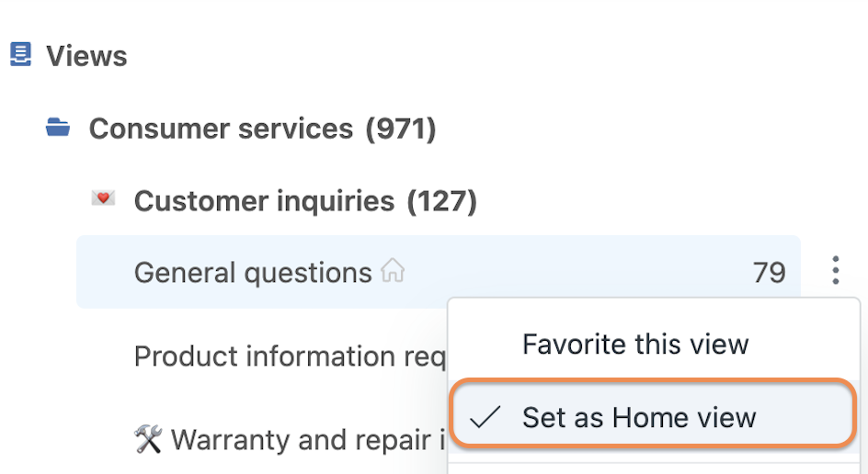868x474 pixels.
Task: Click the hammer and wrench icon
Action: point(147,440)
